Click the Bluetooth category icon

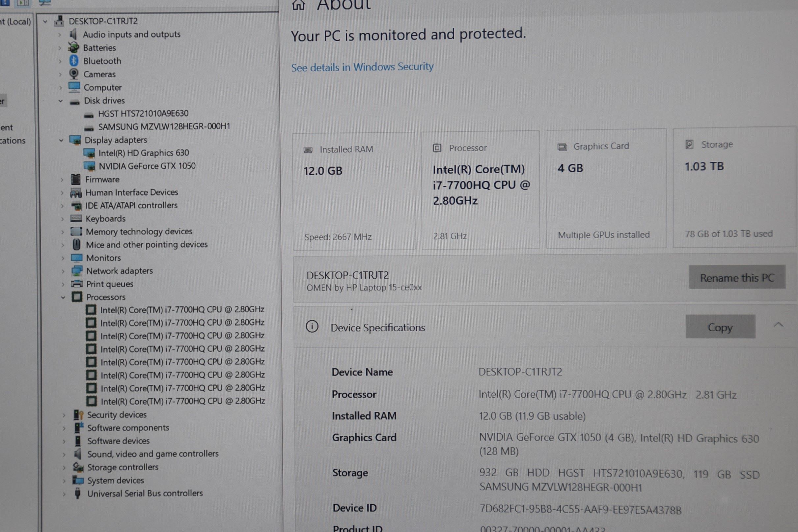[x=73, y=61]
